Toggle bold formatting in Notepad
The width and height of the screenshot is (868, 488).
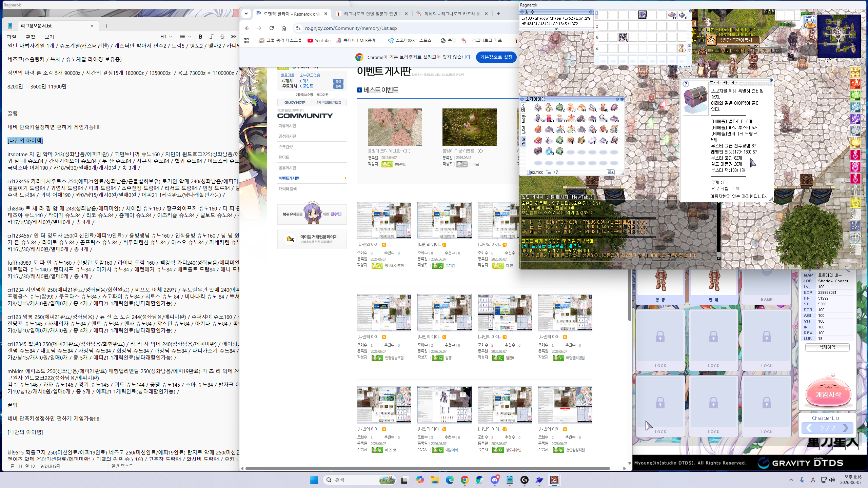pos(200,37)
